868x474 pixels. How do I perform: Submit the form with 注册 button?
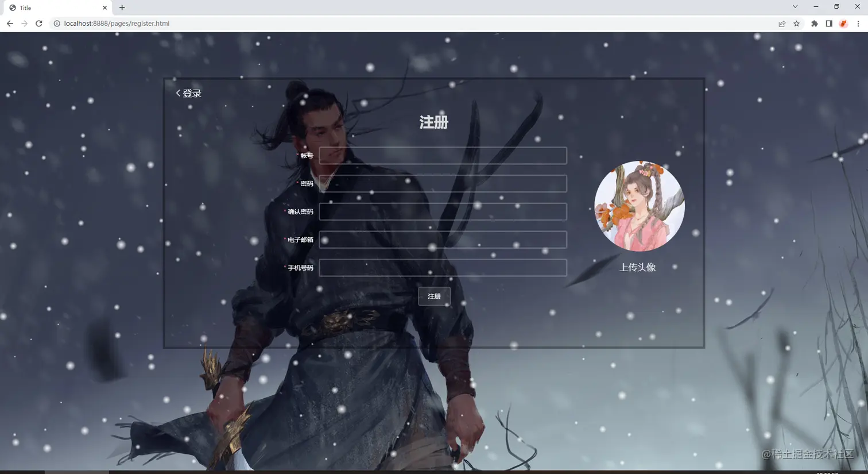click(x=434, y=296)
